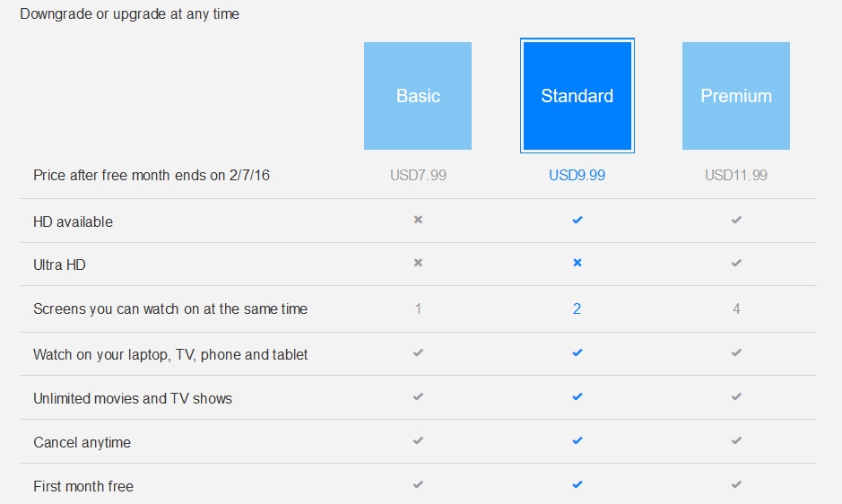
Task: Click Standard checkmark for First month free
Action: click(x=577, y=484)
